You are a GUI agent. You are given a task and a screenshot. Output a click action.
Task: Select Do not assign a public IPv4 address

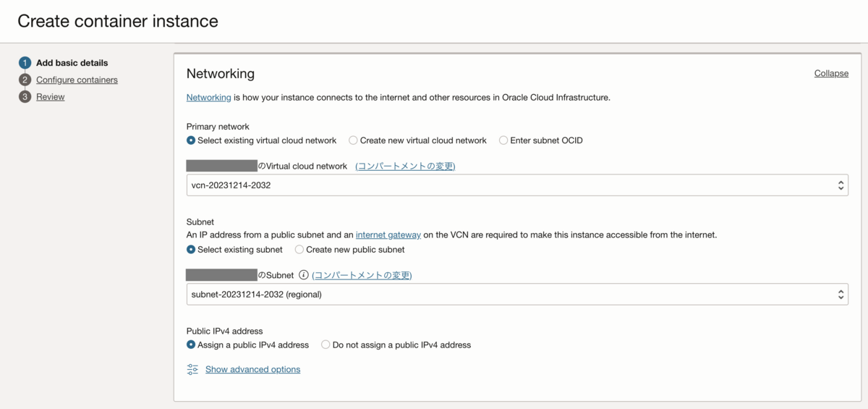pos(325,345)
